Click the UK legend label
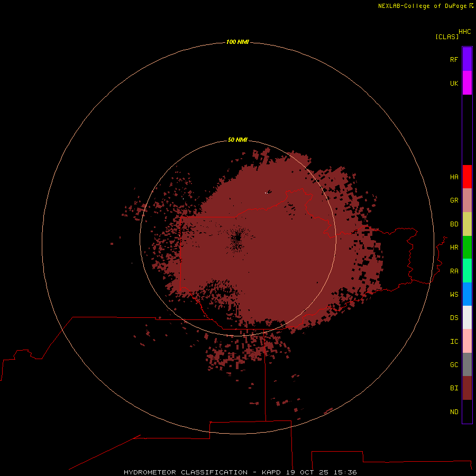The height and width of the screenshot is (476, 476). point(454,83)
